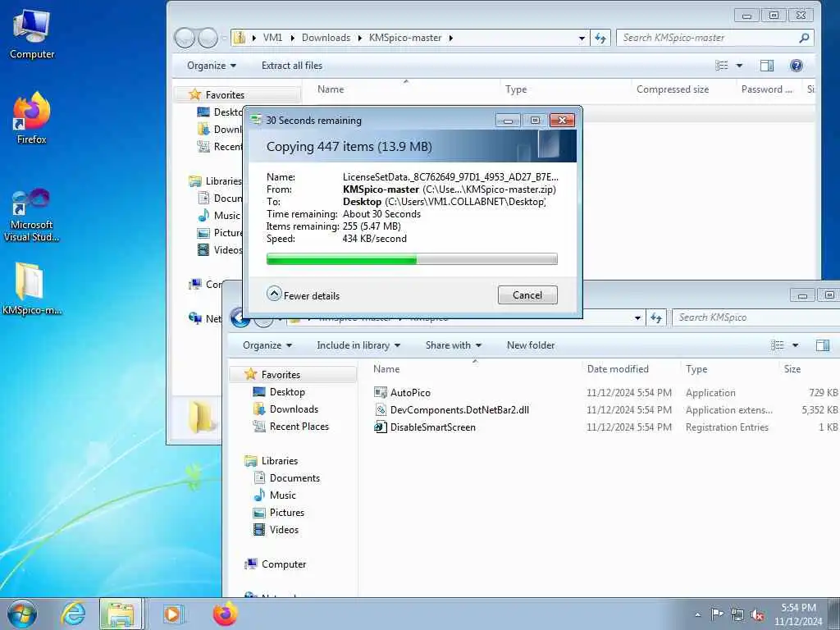
Task: Click the Back button in the KMSpico window
Action: point(239,317)
